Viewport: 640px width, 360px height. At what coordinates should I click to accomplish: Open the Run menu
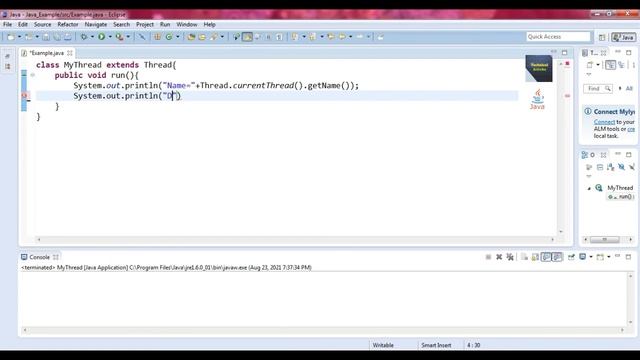pyautogui.click(x=165, y=24)
